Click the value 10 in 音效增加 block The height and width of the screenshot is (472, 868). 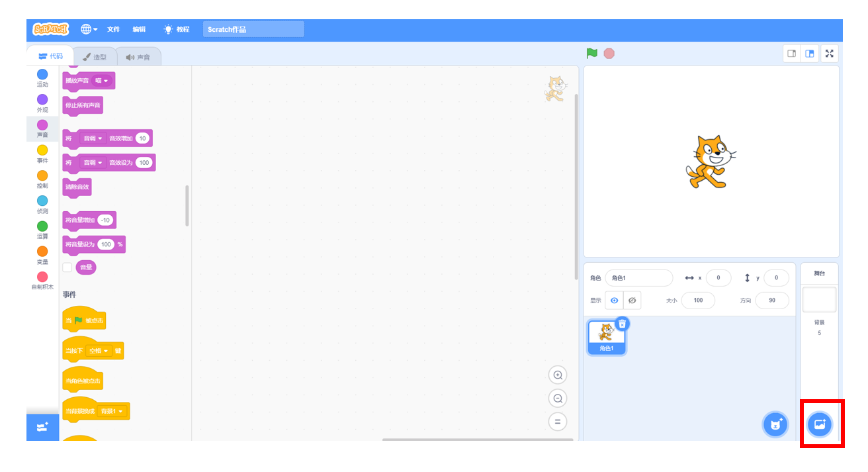tap(142, 138)
